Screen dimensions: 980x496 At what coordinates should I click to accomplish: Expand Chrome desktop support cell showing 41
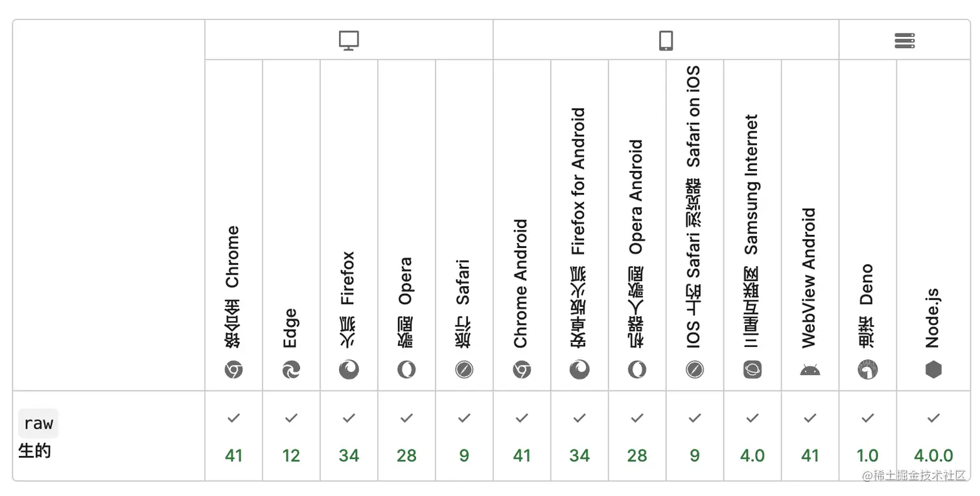pos(233,436)
